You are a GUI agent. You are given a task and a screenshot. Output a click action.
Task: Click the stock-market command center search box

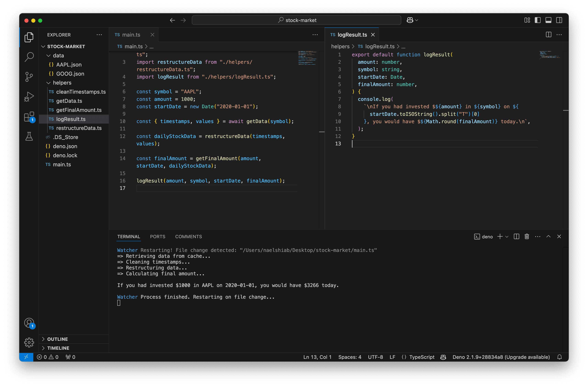(296, 20)
